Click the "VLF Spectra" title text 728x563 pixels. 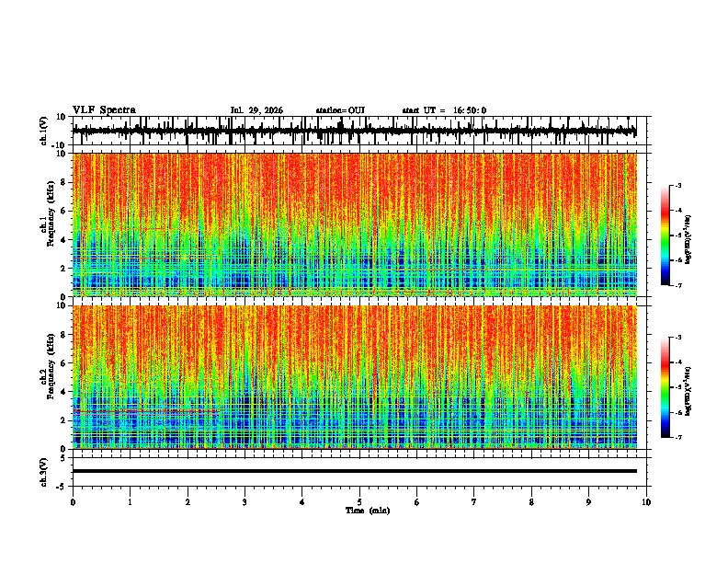point(104,110)
